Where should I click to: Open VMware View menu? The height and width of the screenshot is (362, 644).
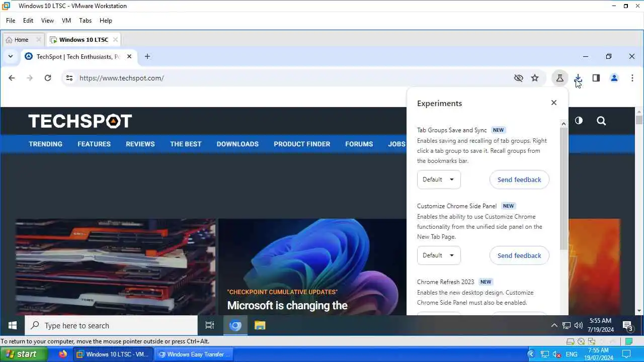pyautogui.click(x=47, y=21)
